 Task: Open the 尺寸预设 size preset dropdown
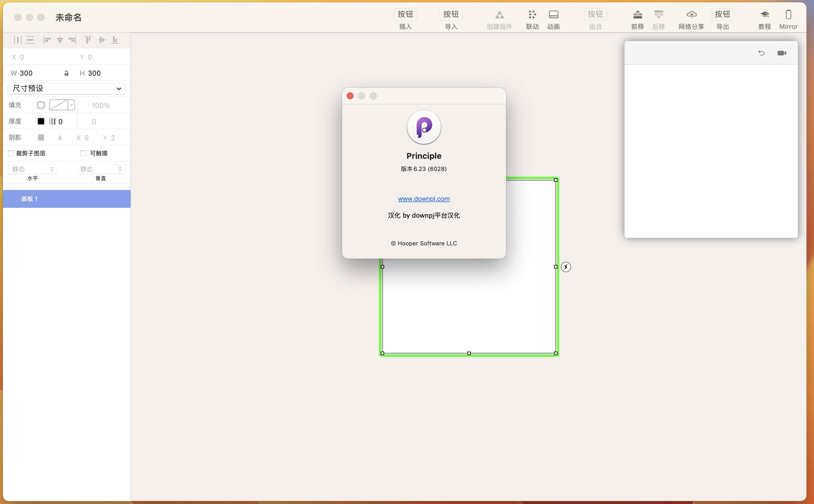[x=66, y=88]
